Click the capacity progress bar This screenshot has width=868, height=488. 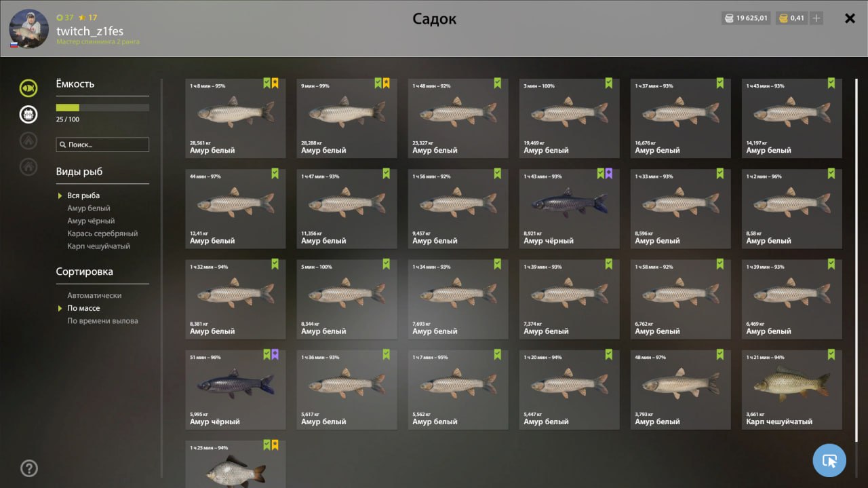click(x=102, y=107)
